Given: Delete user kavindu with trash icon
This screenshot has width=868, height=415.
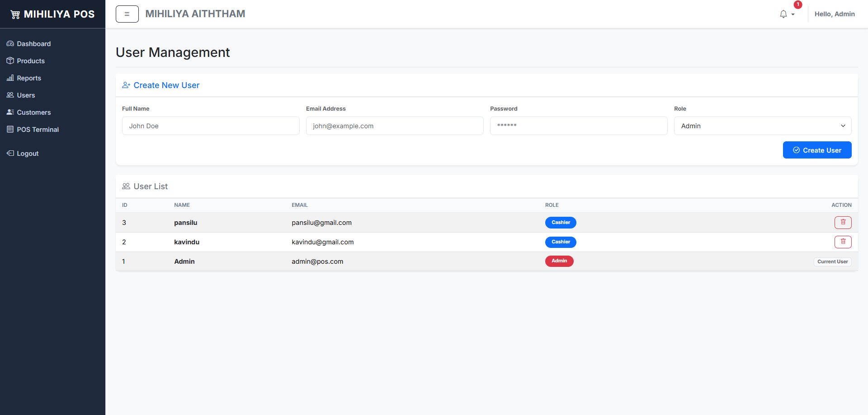Looking at the screenshot, I should click(843, 242).
